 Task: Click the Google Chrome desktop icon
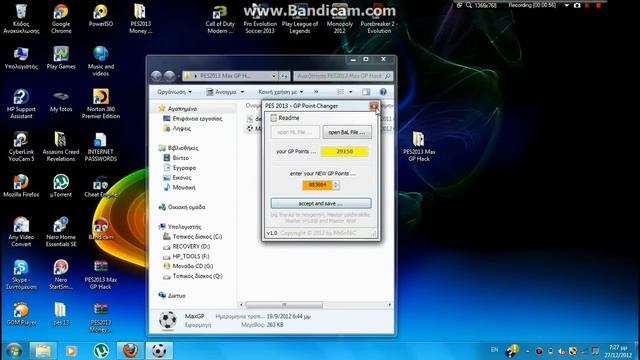click(x=61, y=19)
